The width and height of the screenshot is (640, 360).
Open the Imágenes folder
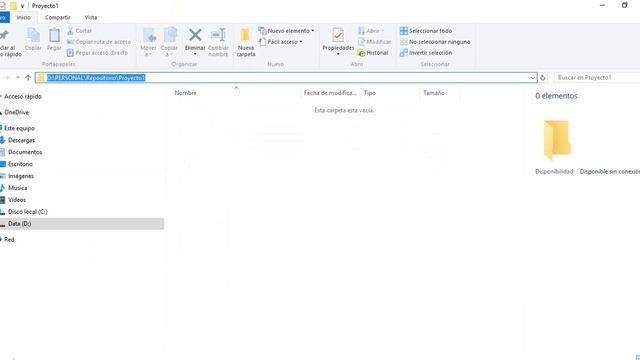[x=21, y=176]
